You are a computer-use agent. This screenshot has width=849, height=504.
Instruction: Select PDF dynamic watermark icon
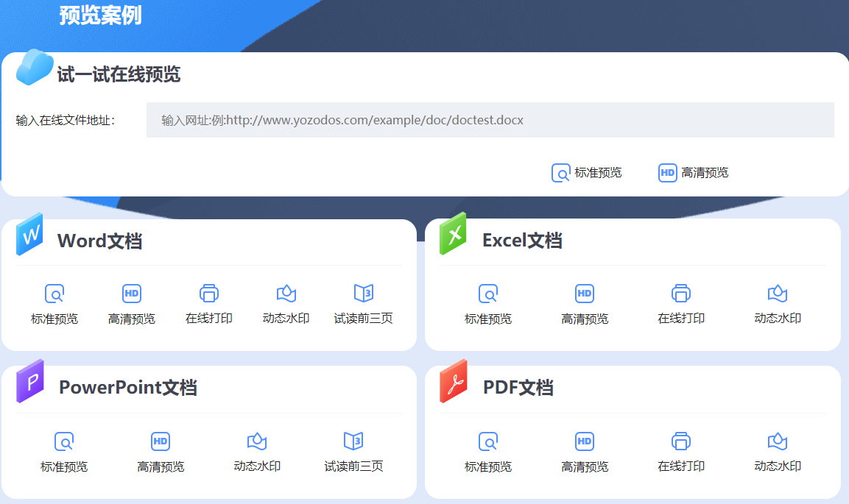[778, 441]
